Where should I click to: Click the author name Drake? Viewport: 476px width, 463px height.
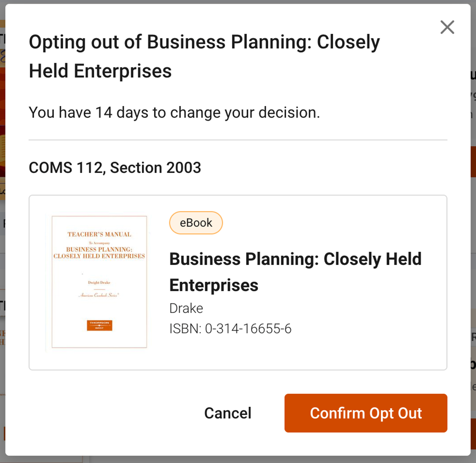click(186, 308)
